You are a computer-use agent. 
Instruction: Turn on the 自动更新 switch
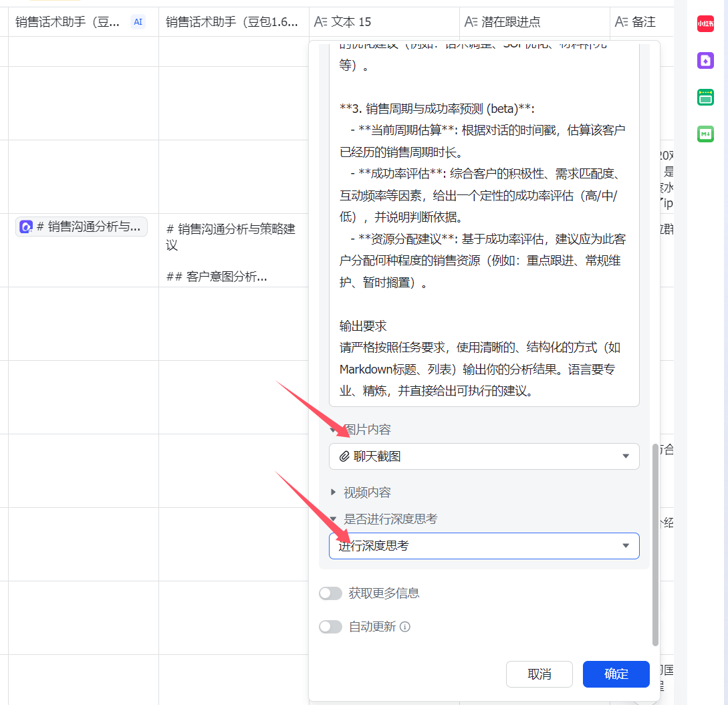[x=330, y=627]
